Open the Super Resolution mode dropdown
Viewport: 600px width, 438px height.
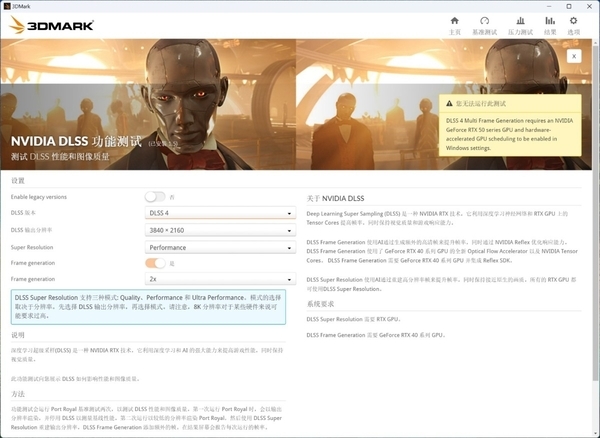(220, 247)
